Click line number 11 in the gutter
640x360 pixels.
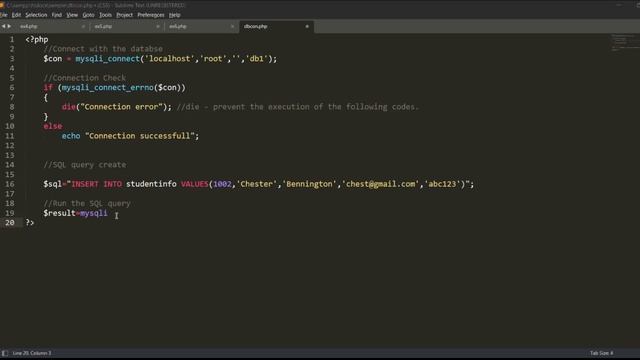click(x=10, y=136)
